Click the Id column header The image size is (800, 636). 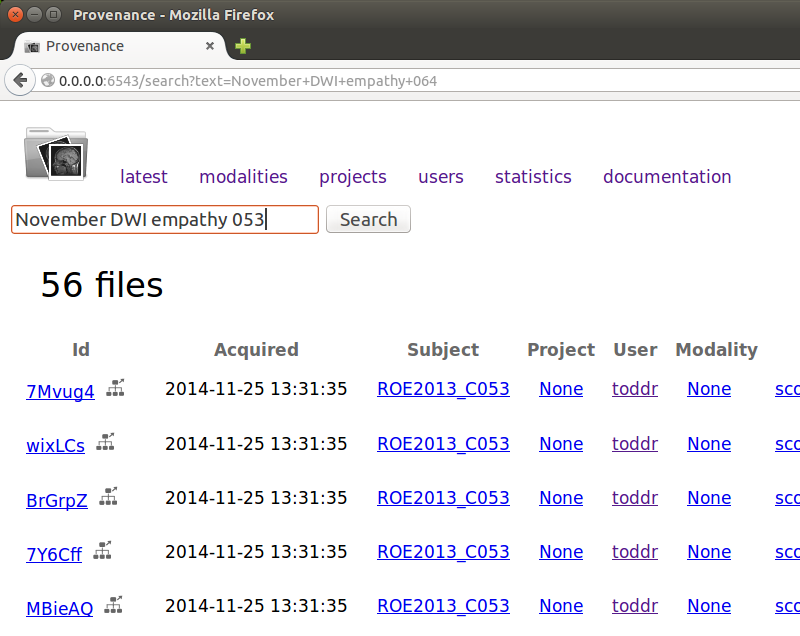(x=81, y=349)
